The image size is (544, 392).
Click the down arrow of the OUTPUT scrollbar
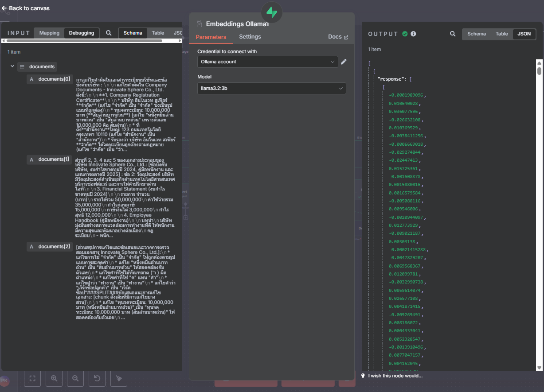(x=539, y=368)
